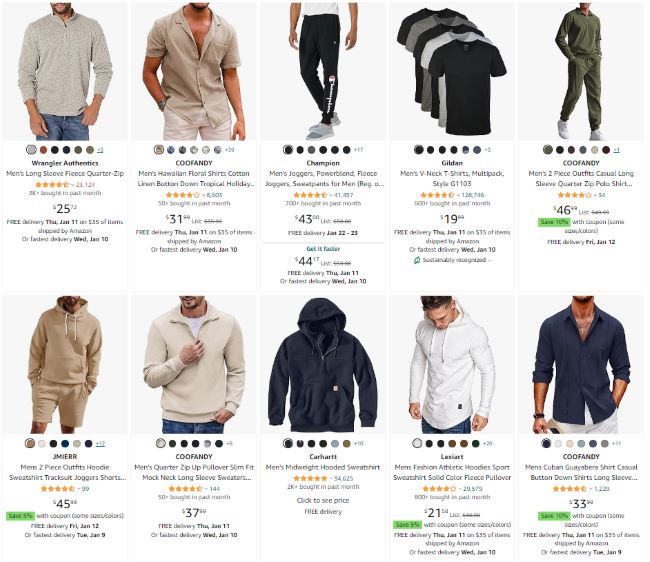Click the Men's Joggers, Powerblend, Fleece title link
Viewport: 650px width, 562px height.
coord(324,178)
